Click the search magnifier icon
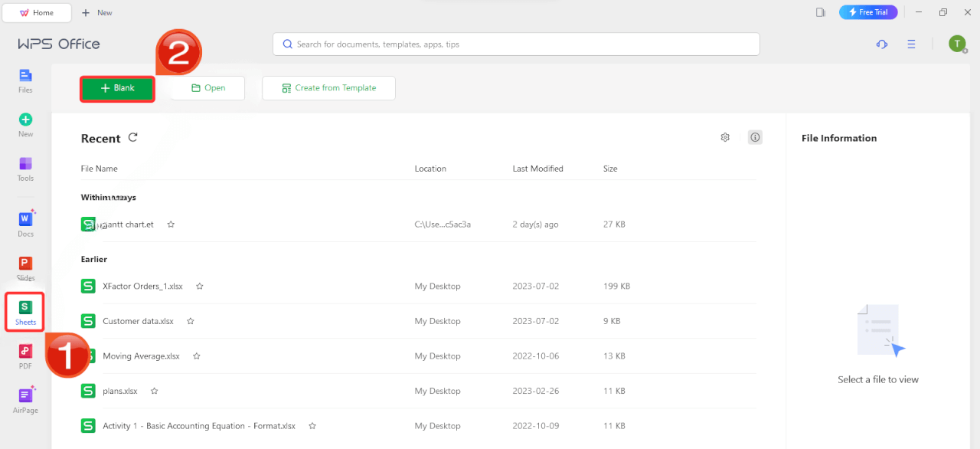The height and width of the screenshot is (449, 980). 288,44
